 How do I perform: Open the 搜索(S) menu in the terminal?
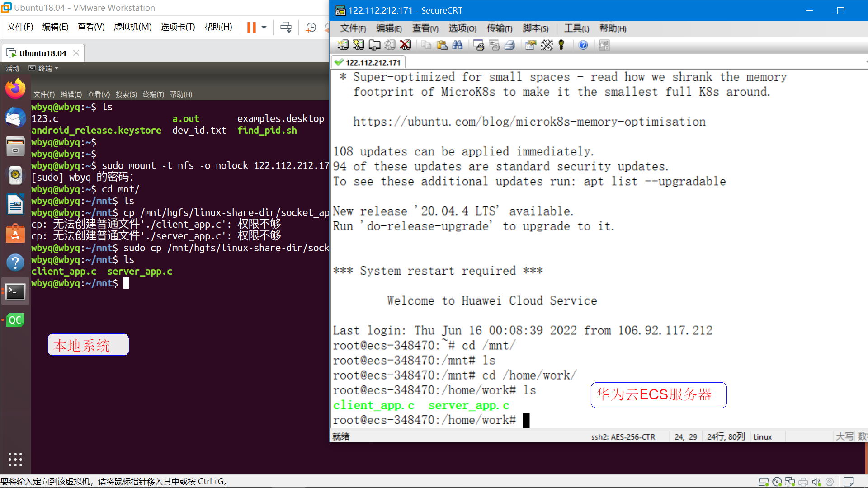click(126, 94)
